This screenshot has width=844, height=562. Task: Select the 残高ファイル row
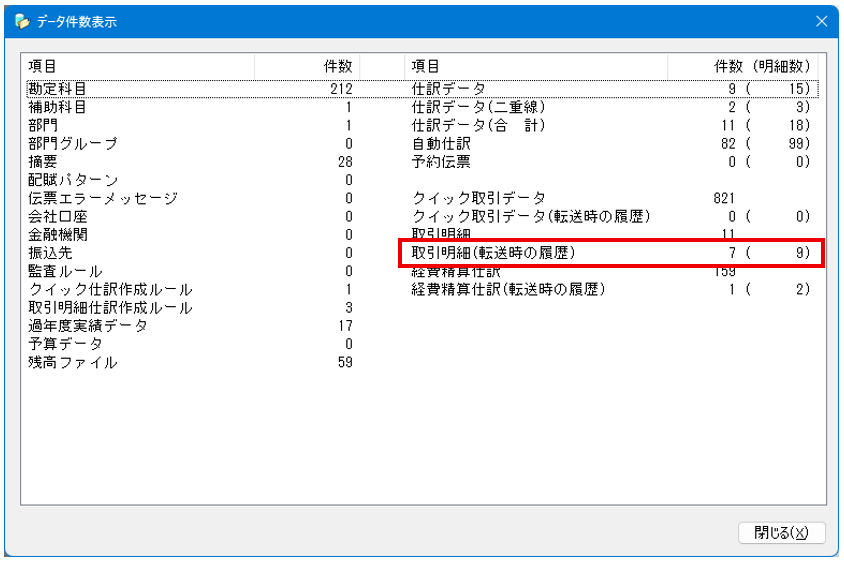(x=72, y=363)
